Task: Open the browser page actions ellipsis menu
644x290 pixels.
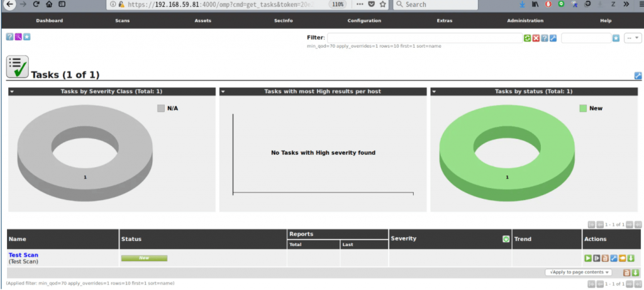Action: point(360,4)
